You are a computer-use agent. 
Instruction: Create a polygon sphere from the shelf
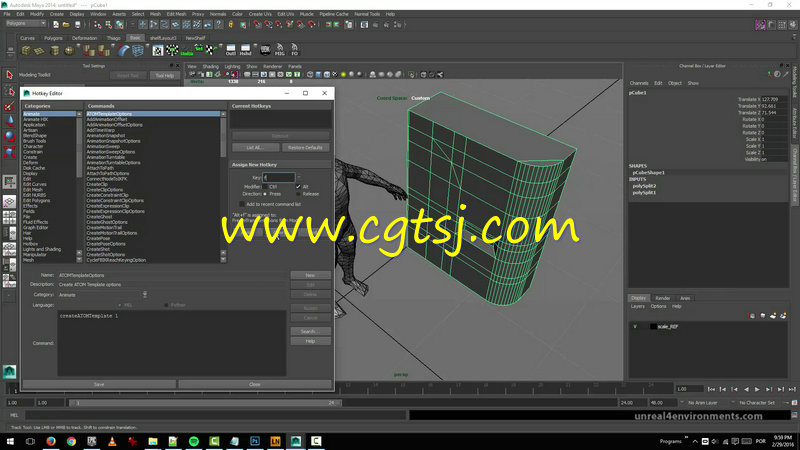tap(69, 51)
